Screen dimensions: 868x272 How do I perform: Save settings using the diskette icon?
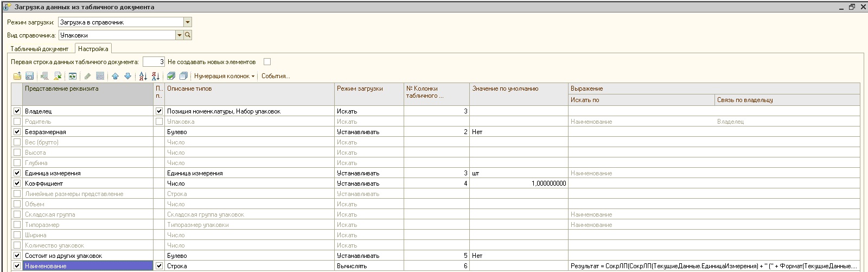[x=30, y=76]
